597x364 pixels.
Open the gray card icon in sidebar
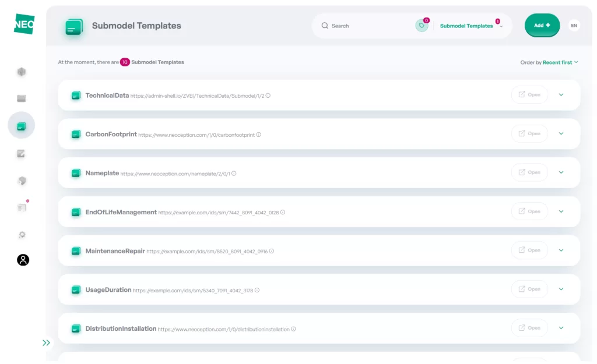(22, 98)
